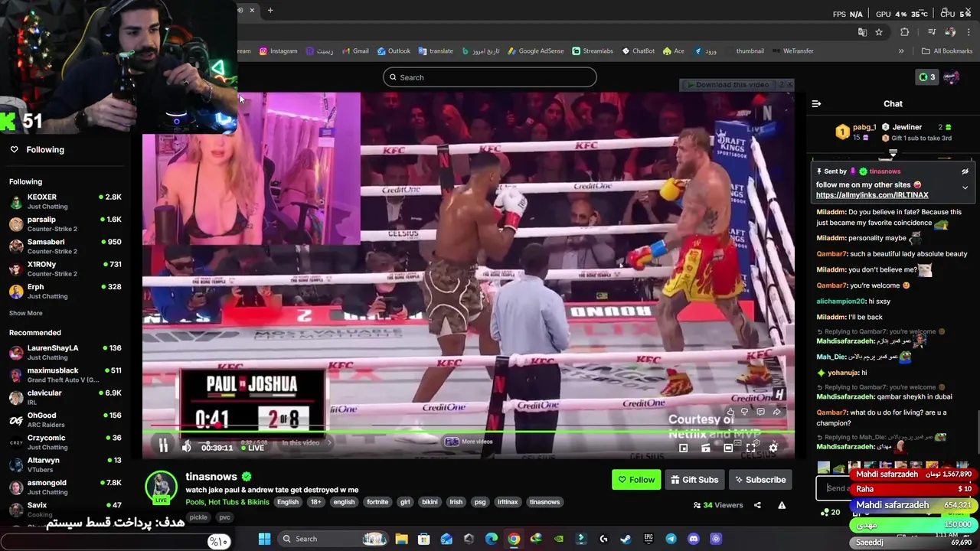The image size is (980, 551).
Task: Open the allmylinks.com/IRLTINAX link
Action: pos(872,195)
